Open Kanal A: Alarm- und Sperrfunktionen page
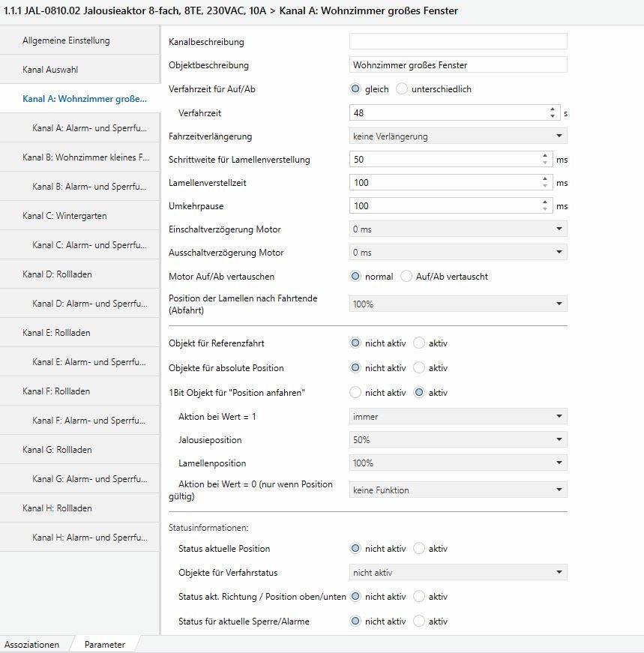 89,128
